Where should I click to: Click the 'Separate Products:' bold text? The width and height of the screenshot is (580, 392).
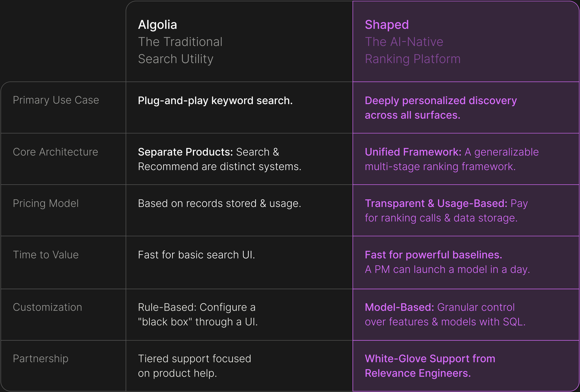185,152
